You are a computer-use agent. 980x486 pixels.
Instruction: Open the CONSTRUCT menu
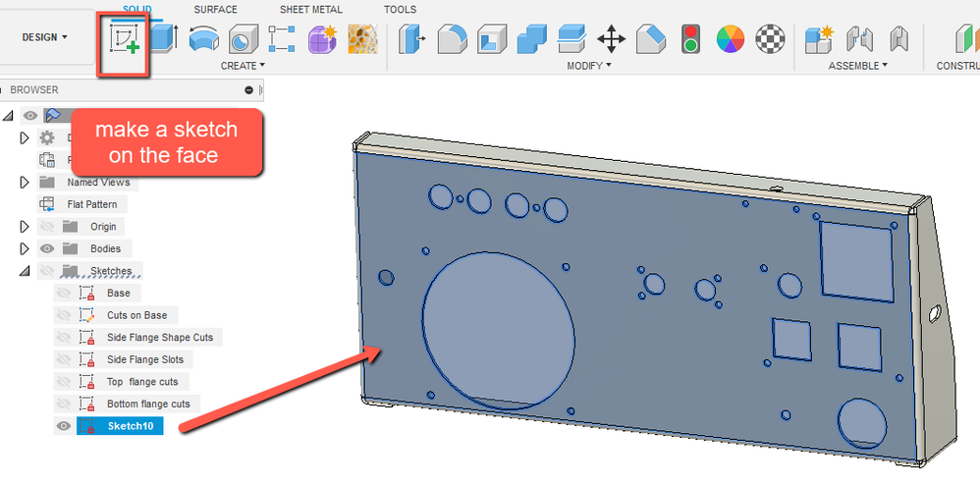click(957, 66)
